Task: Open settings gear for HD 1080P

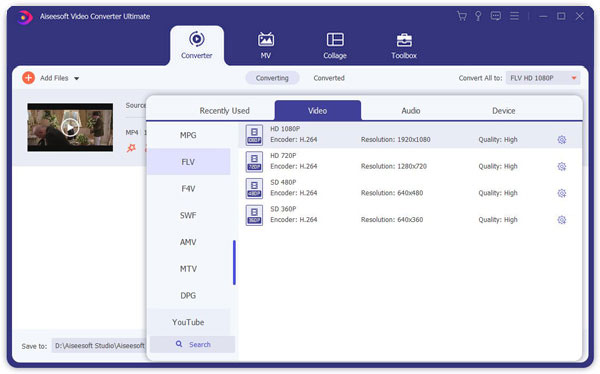Action: tap(562, 140)
